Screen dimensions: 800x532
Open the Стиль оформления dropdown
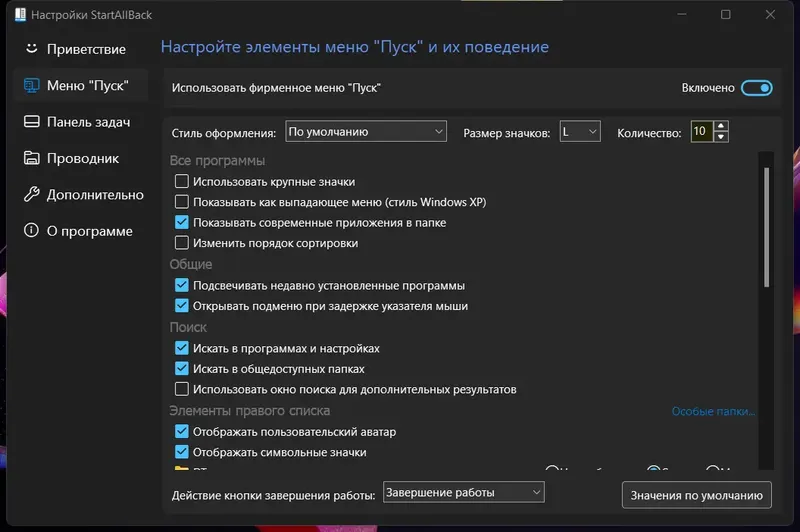(366, 132)
